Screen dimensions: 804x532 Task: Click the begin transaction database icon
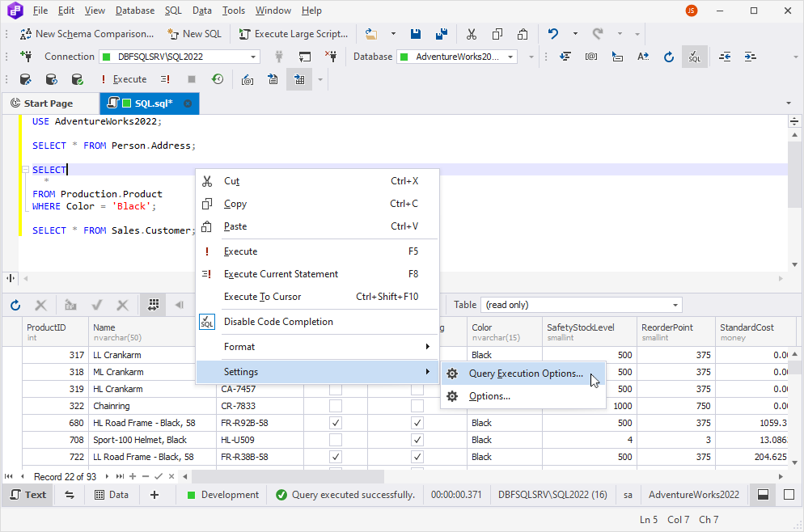pos(25,79)
